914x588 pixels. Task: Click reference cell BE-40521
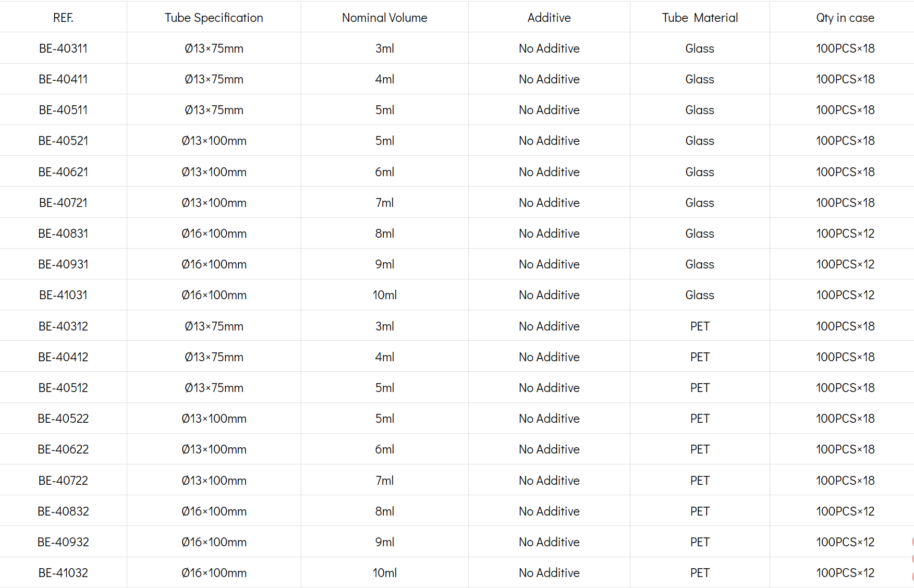click(63, 141)
